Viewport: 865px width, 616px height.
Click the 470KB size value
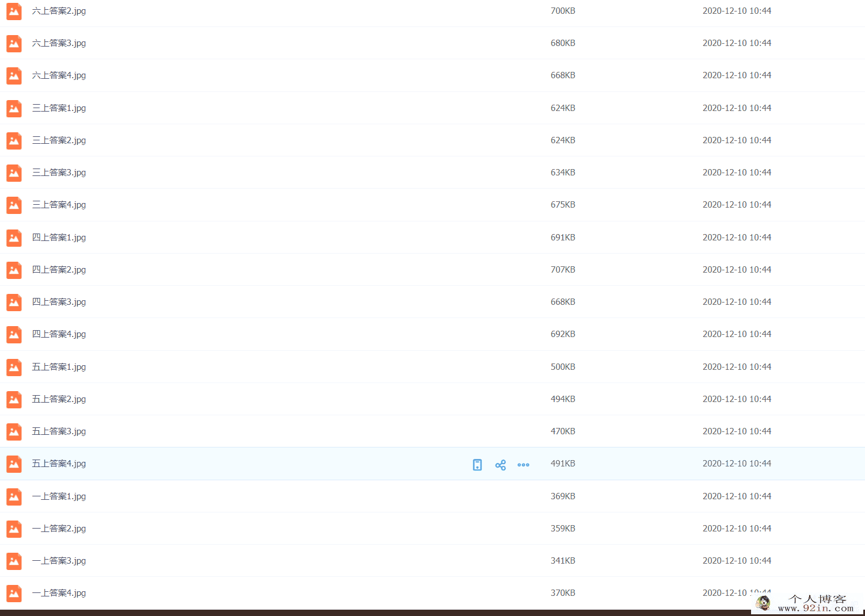[x=563, y=431]
